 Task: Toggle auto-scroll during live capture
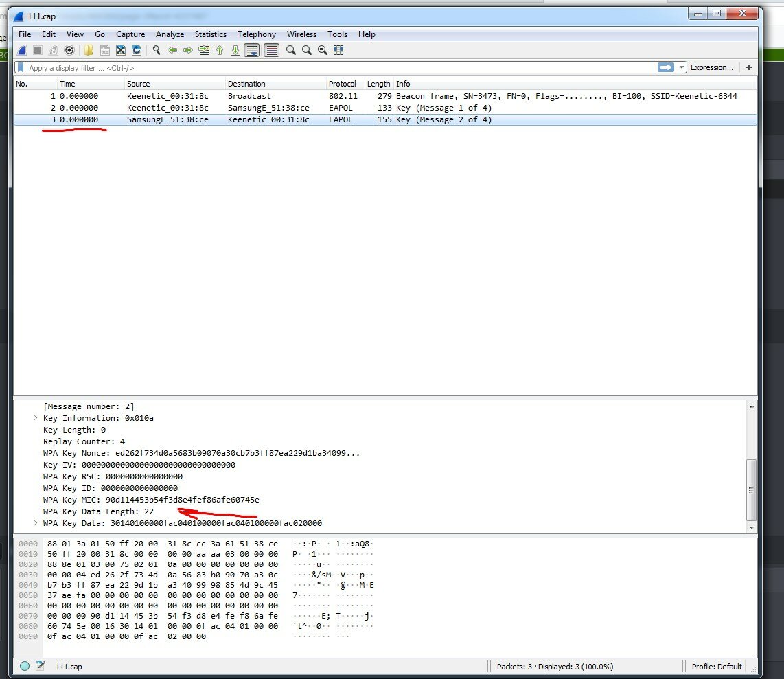click(252, 50)
